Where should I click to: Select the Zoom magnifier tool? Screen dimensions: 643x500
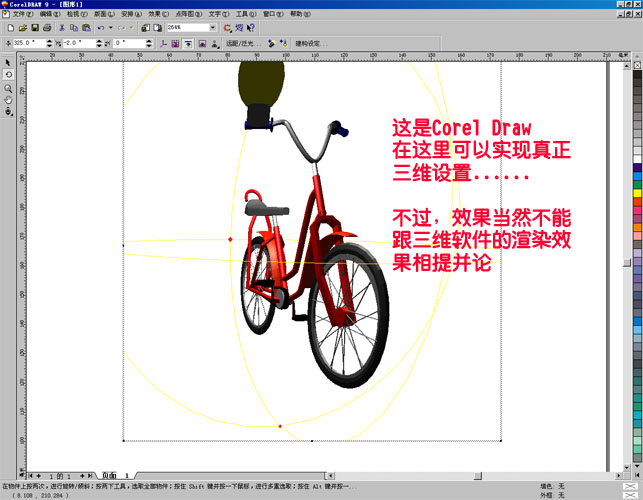click(x=8, y=89)
